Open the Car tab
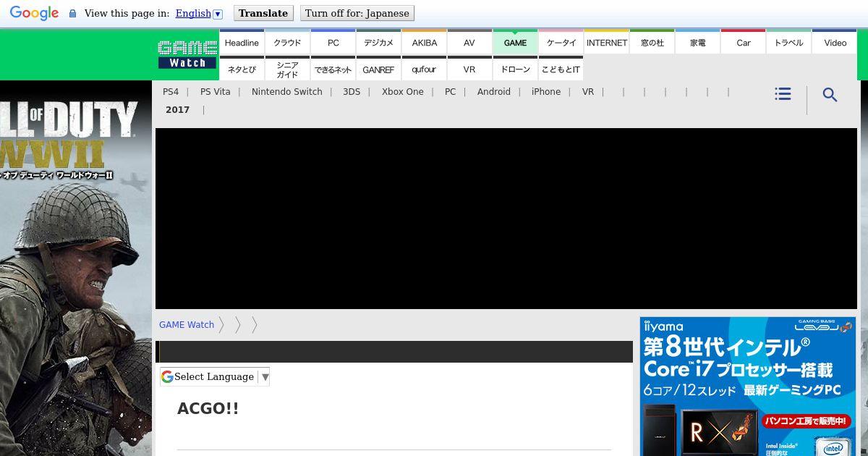868x456 pixels. coord(744,42)
